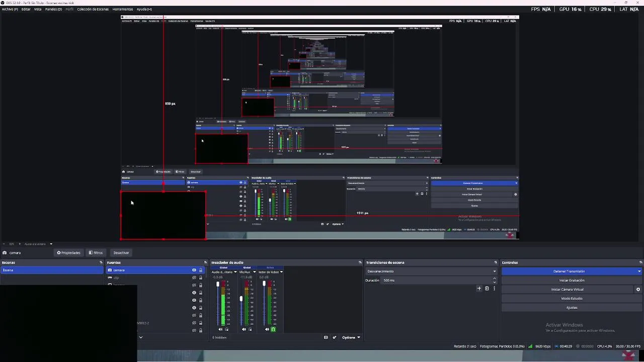This screenshot has width=644, height=362.
Task: Click Mic/Aux volume slider
Action: [x=241, y=303]
